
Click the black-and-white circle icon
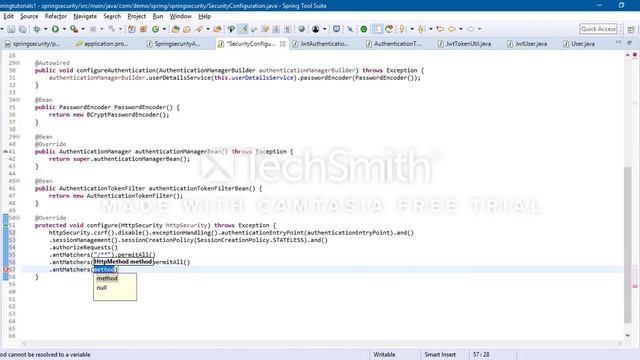316,29
